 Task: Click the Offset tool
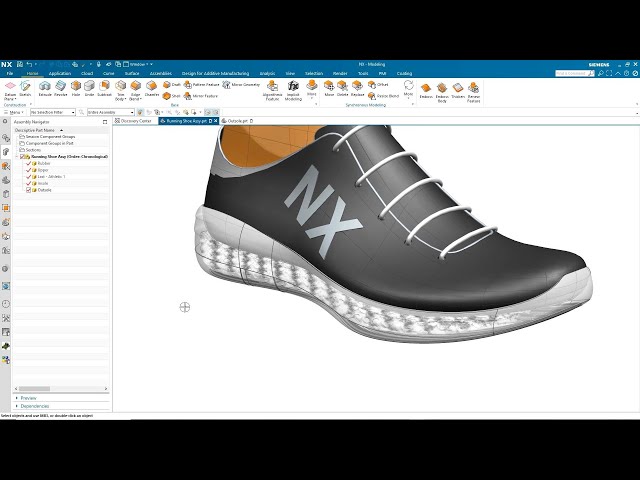click(378, 84)
